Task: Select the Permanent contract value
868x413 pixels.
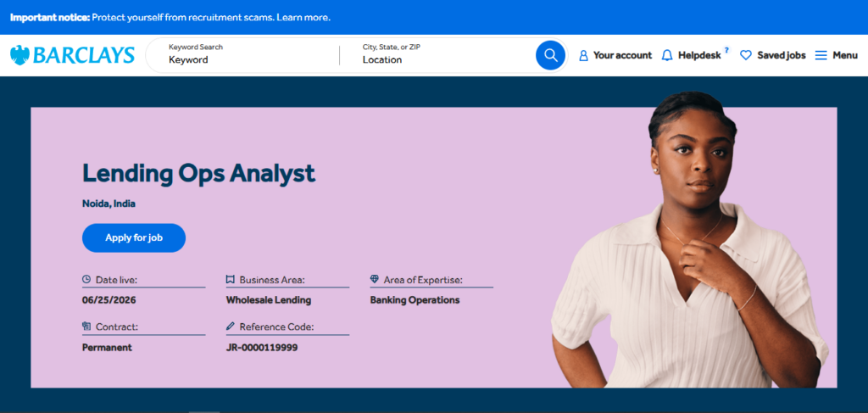Action: [x=107, y=348]
